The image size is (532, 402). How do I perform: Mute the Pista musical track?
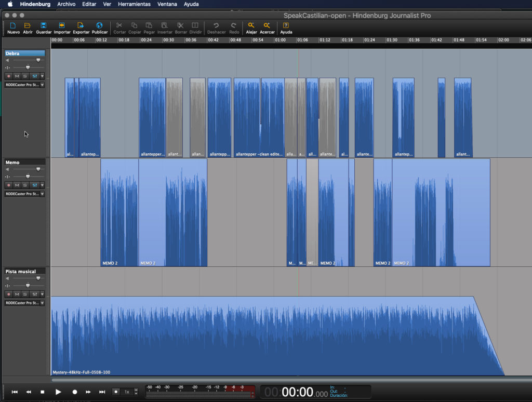pyautogui.click(x=17, y=294)
